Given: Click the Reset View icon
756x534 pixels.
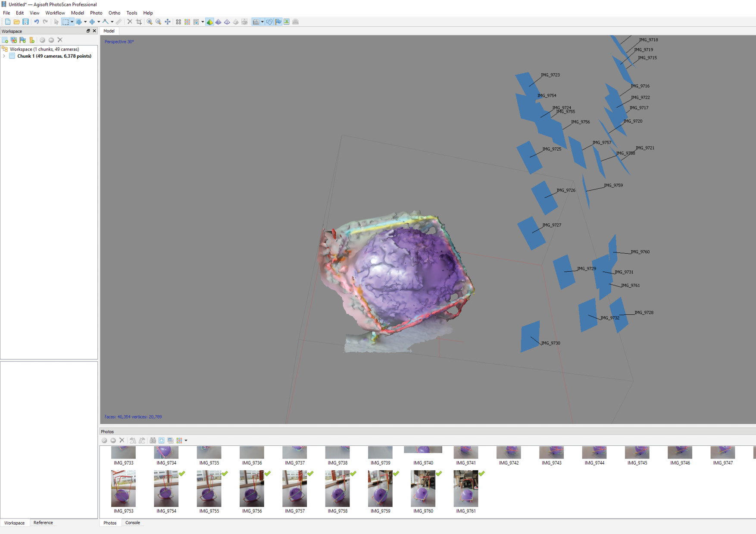Looking at the screenshot, I should [168, 22].
